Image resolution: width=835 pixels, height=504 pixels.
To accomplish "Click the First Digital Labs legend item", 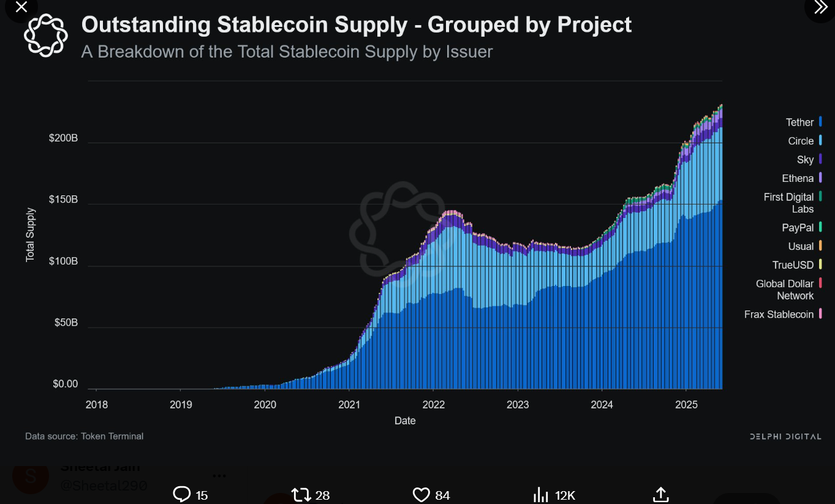I will pos(793,203).
